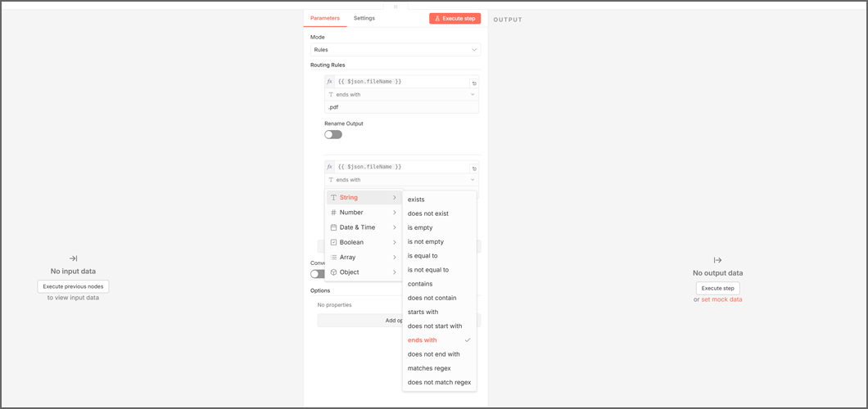868x409 pixels.
Task: Choose 'matches regex' from operator list
Action: click(429, 369)
